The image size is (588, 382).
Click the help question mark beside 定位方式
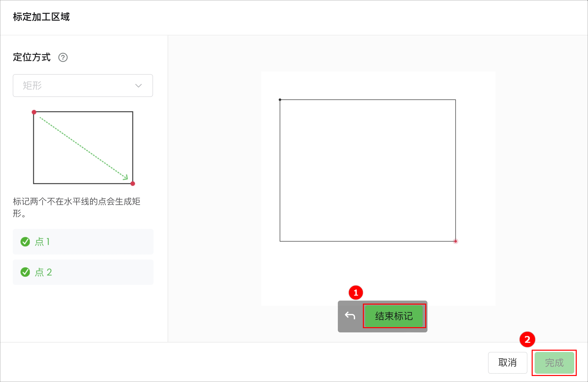pos(63,57)
